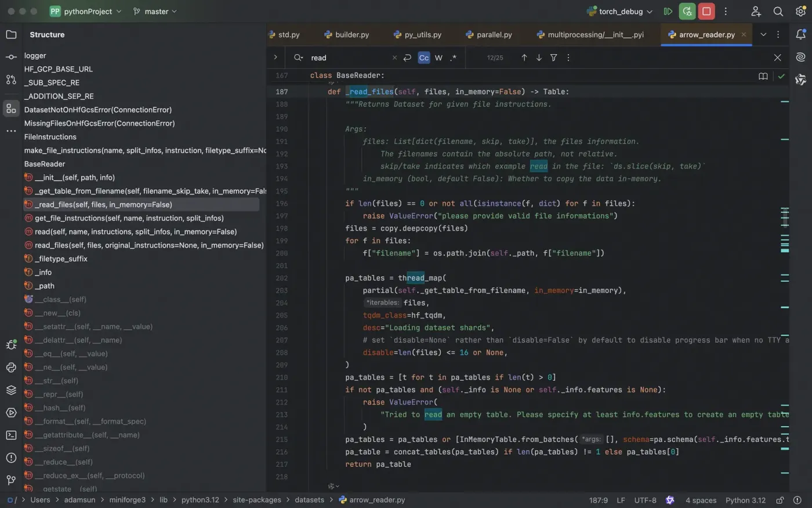
Task: Select __init__(self, path, info) in Structure
Action: click(x=75, y=178)
